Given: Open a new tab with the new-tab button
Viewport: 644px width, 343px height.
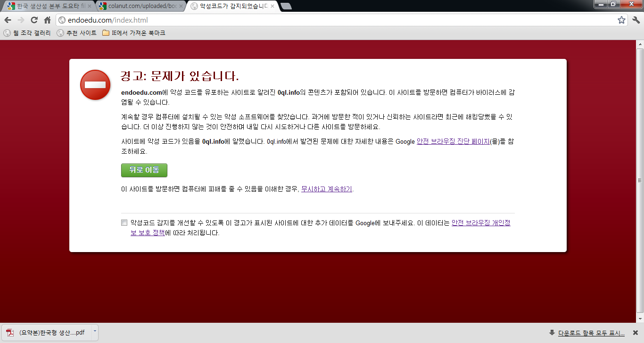Looking at the screenshot, I should (286, 6).
